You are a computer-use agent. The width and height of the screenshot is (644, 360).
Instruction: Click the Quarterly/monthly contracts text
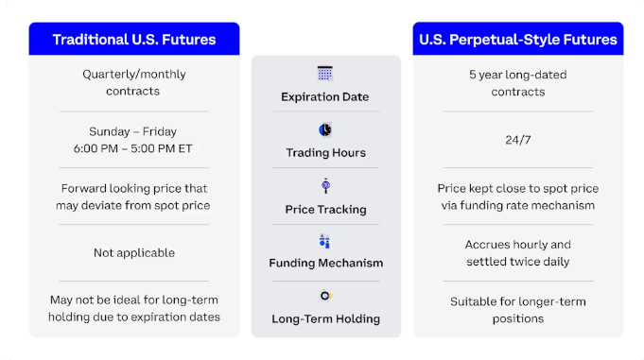134,82
